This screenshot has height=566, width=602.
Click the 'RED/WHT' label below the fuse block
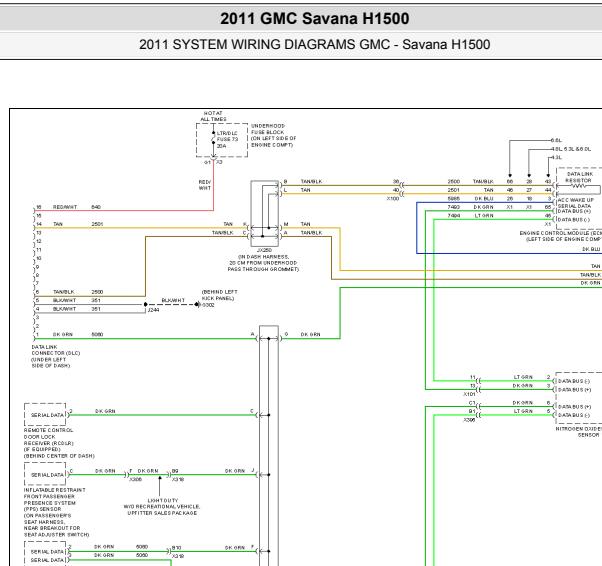(205, 185)
